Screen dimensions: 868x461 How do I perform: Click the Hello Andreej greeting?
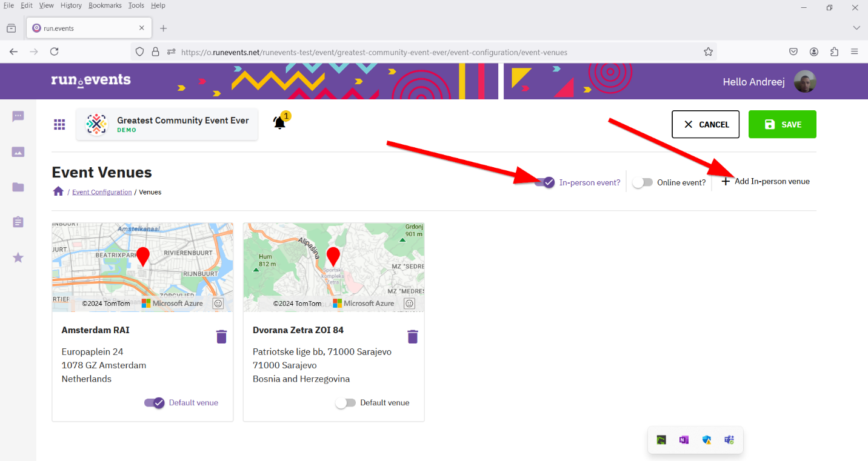pyautogui.click(x=754, y=82)
